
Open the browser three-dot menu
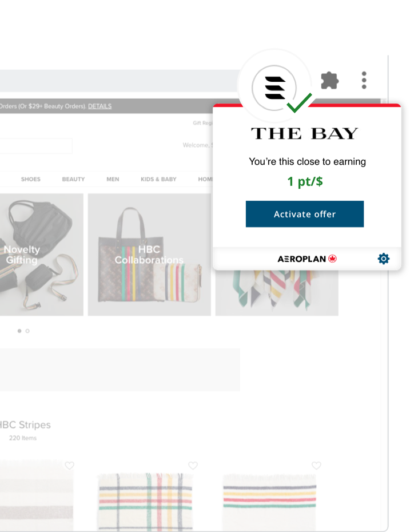[364, 80]
